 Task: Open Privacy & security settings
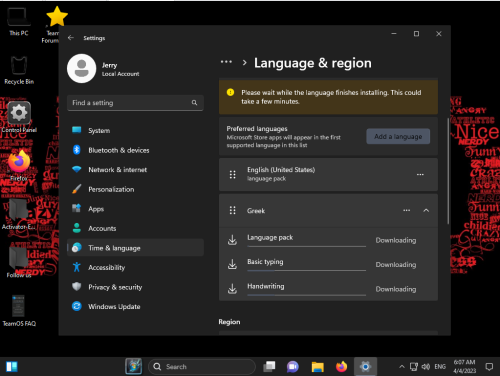pyautogui.click(x=135, y=287)
